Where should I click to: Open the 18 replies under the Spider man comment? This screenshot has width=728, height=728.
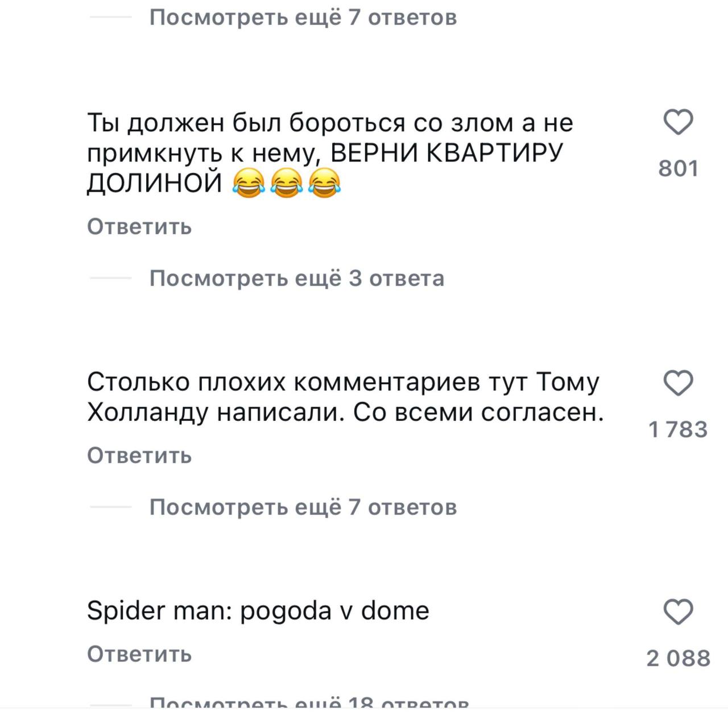pyautogui.click(x=309, y=702)
